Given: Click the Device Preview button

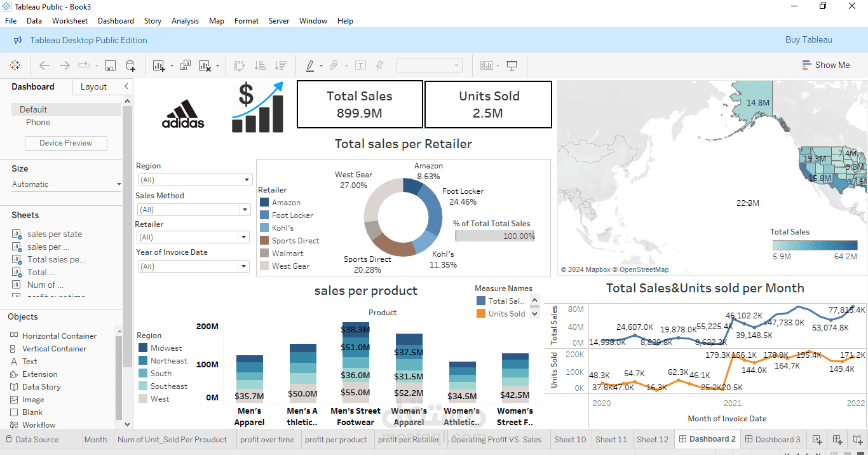Looking at the screenshot, I should tap(66, 143).
